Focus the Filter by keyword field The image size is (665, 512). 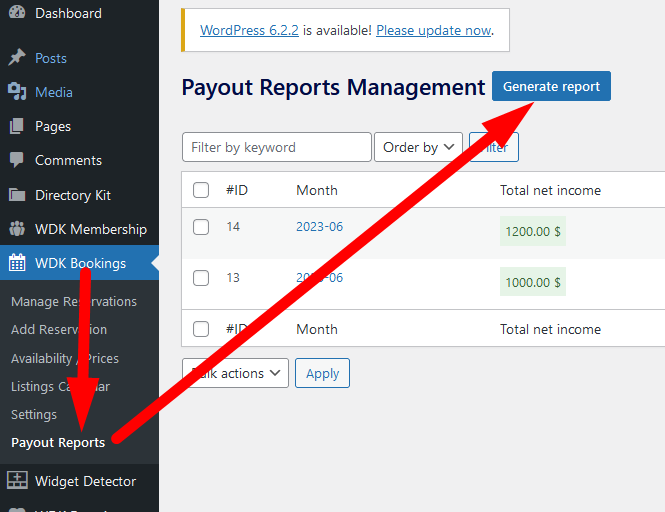(x=277, y=147)
